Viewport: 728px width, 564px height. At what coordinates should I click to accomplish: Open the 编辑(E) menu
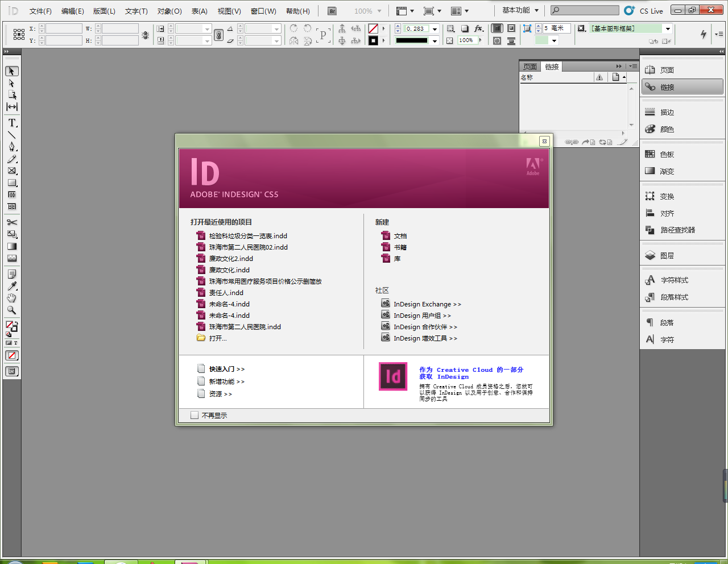73,11
